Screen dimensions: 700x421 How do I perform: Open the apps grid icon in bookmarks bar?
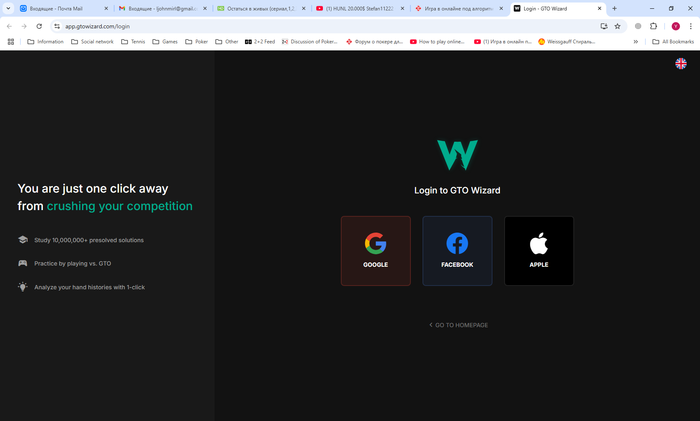click(11, 42)
